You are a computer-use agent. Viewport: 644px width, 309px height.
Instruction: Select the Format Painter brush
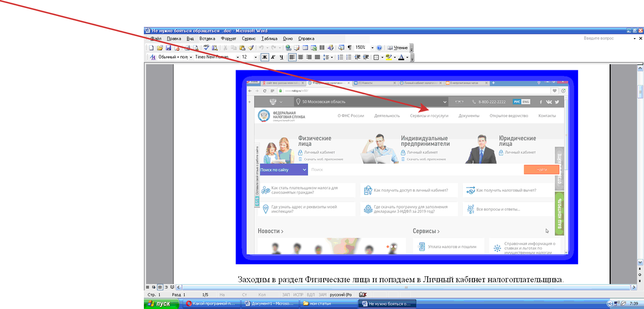click(251, 48)
